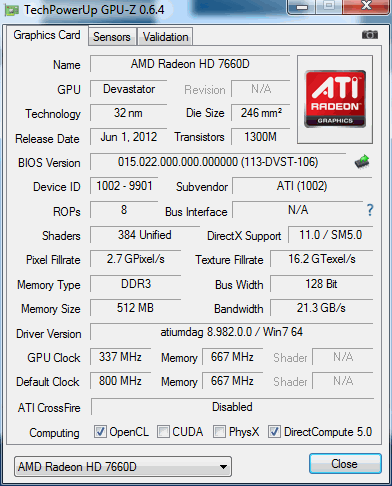Click the Shaders field 384 Unified

pos(145,235)
